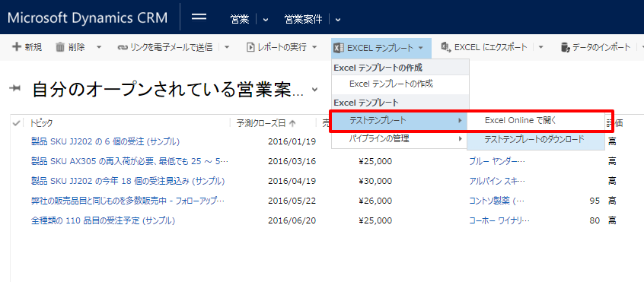
Task: Click the 新規 button
Action: click(27, 47)
